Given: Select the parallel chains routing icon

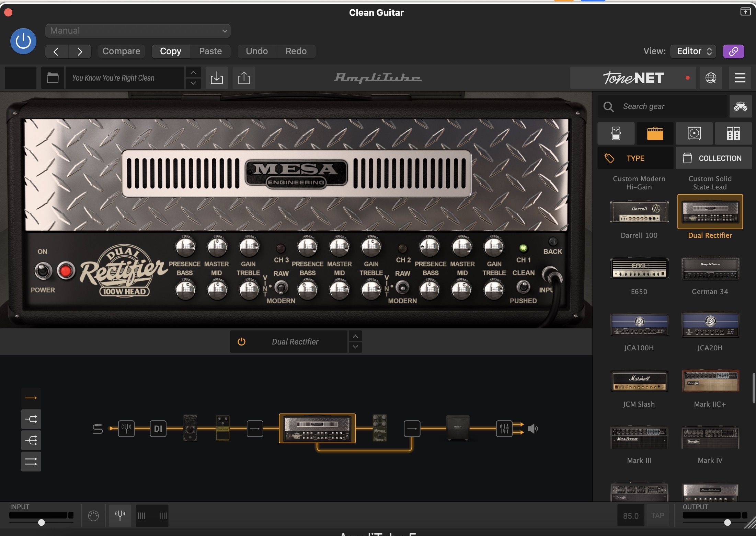Looking at the screenshot, I should click(31, 462).
